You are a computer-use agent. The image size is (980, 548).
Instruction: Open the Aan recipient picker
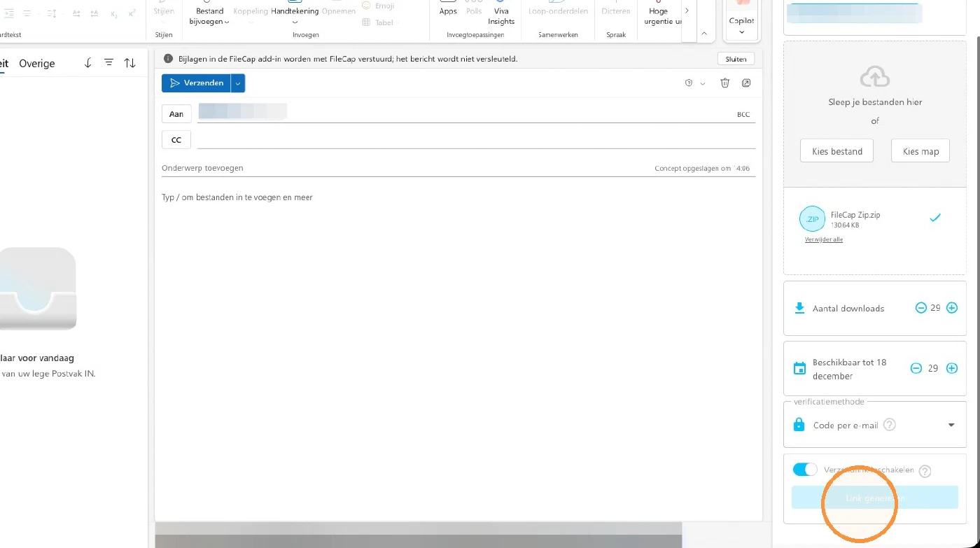(176, 114)
